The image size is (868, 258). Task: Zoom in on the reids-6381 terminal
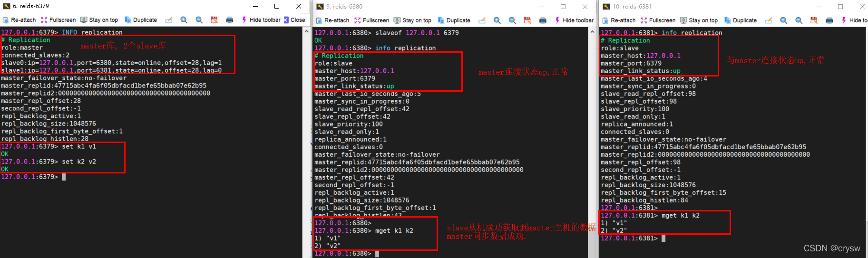coord(784,20)
